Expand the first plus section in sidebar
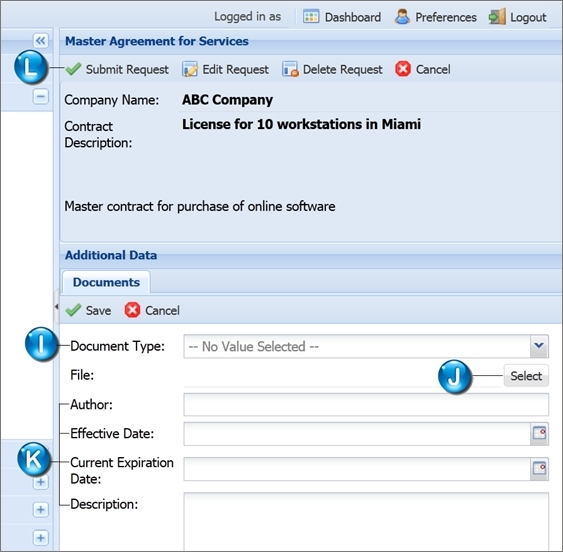The width and height of the screenshot is (563, 552). (x=41, y=482)
